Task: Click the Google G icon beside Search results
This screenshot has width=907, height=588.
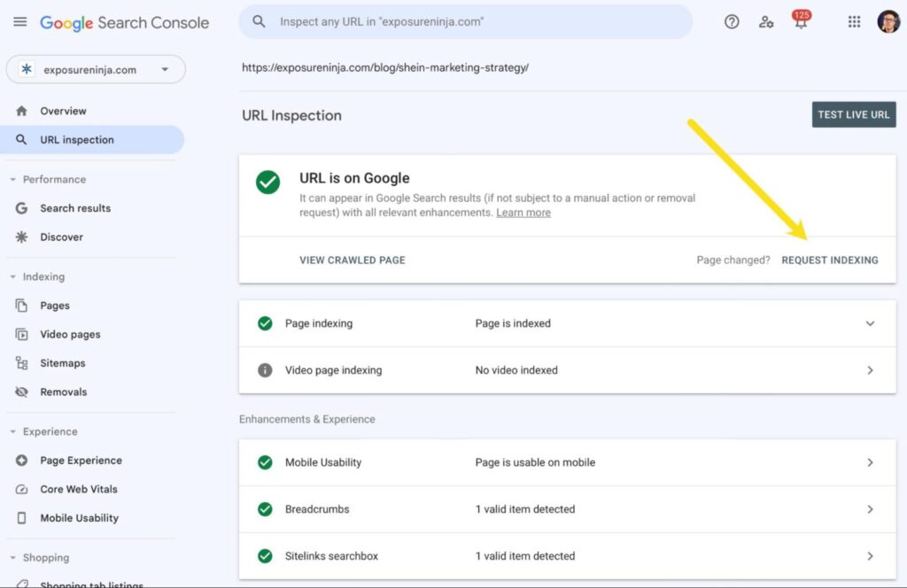Action: tap(21, 208)
